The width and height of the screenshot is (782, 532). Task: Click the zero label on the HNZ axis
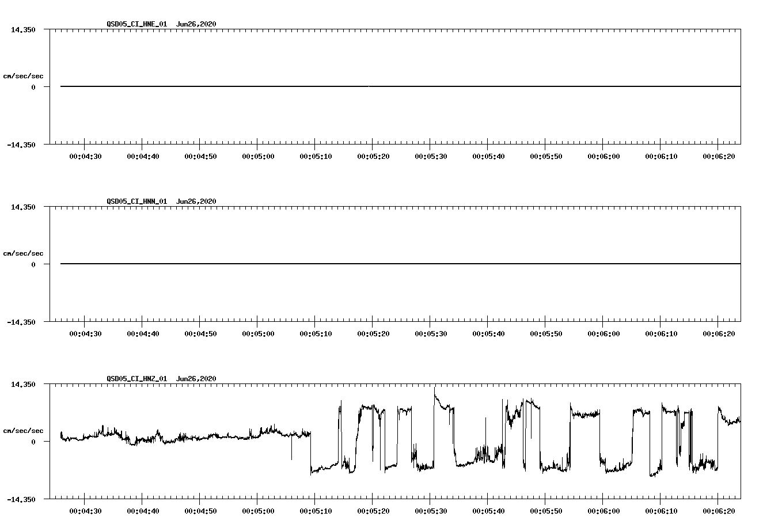click(x=33, y=442)
